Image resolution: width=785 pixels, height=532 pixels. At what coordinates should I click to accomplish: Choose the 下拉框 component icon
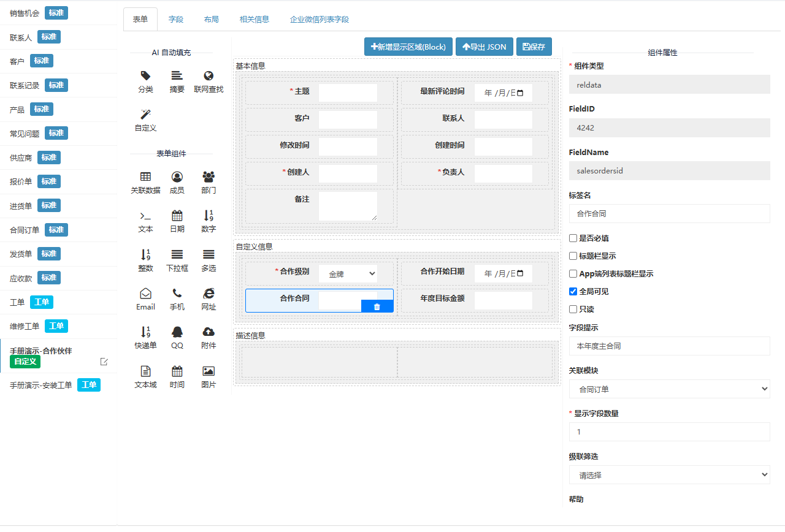pyautogui.click(x=177, y=254)
